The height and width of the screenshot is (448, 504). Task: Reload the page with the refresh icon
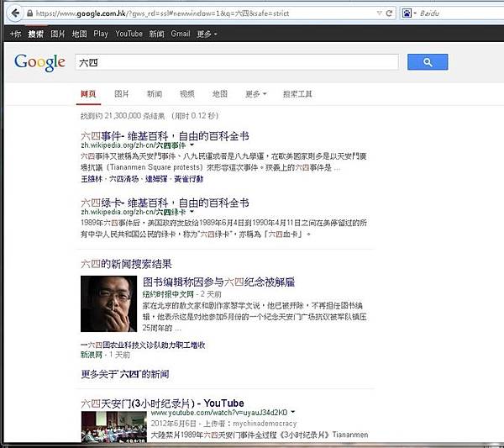coord(389,13)
